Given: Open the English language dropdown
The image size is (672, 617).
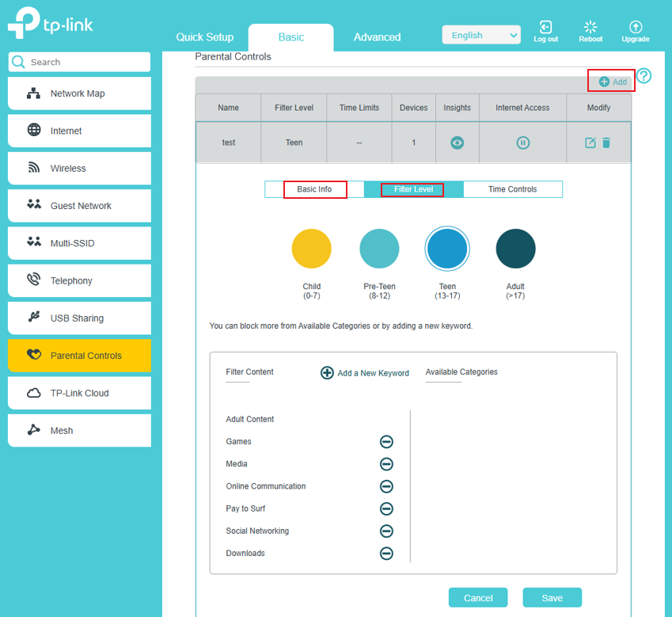Looking at the screenshot, I should 481,35.
